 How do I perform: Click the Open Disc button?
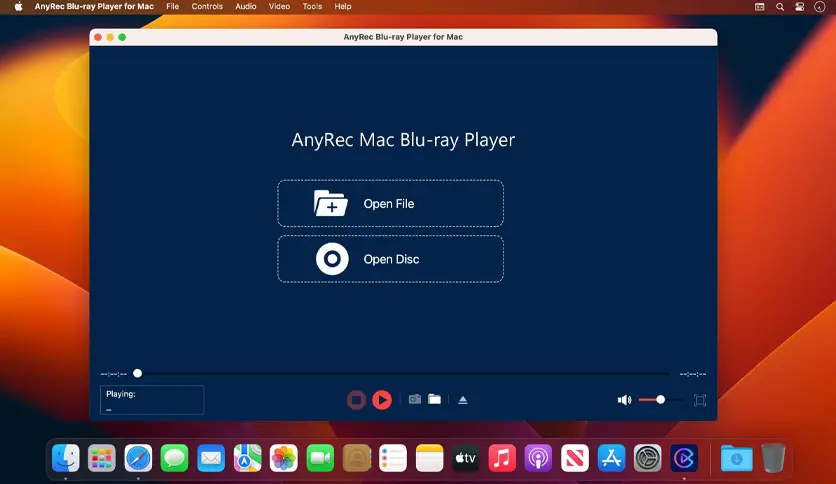(x=390, y=259)
